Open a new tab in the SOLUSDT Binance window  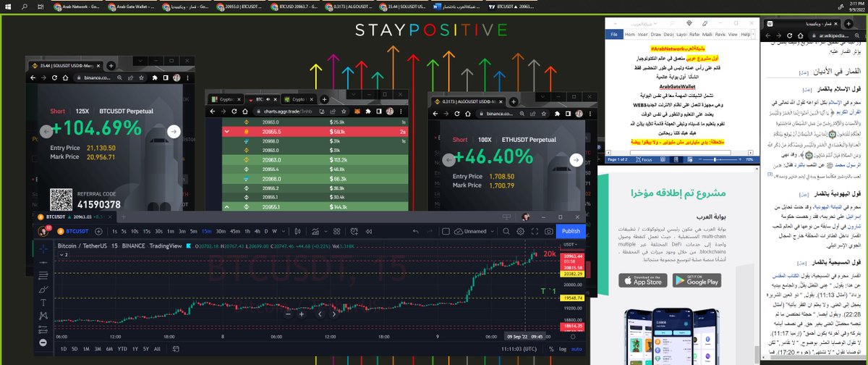(x=111, y=66)
